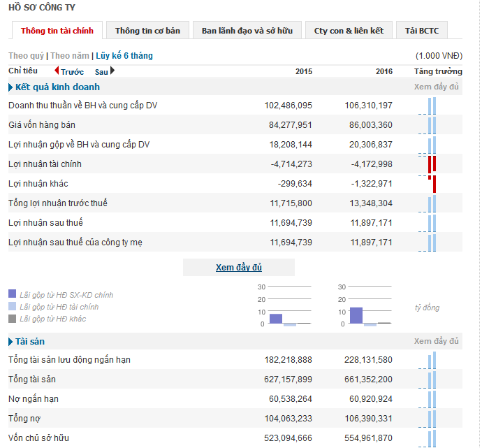482x448 pixels.
Task: Click the Tổng lợi nhuận trước thuế label
Action: (x=58, y=203)
